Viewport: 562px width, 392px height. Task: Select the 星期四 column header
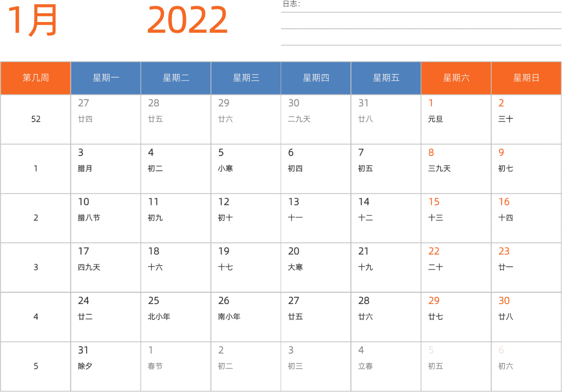point(316,78)
